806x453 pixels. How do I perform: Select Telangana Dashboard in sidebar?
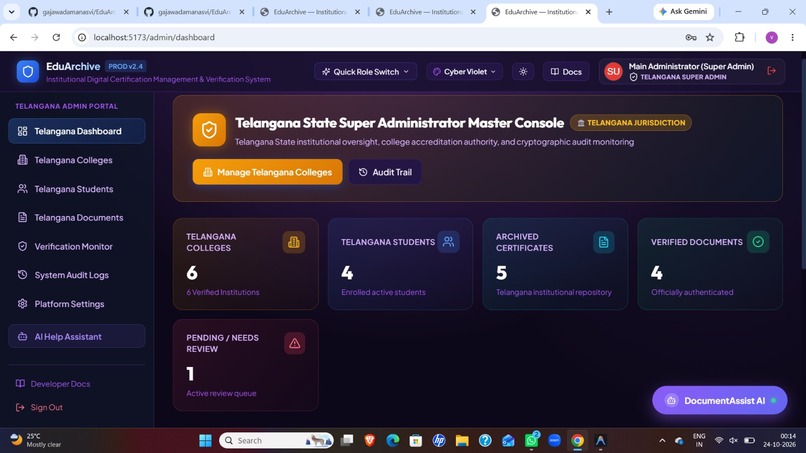(77, 131)
